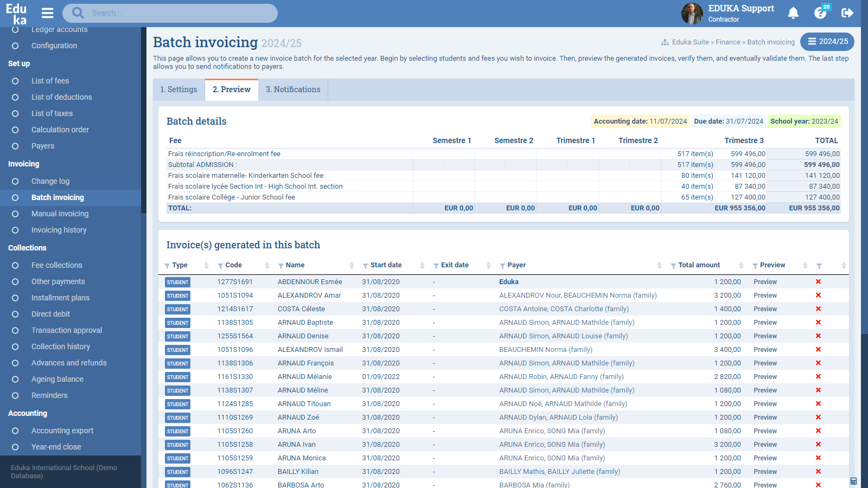Remove the BAILLY Kilian invoice
This screenshot has width=868, height=488.
click(818, 472)
